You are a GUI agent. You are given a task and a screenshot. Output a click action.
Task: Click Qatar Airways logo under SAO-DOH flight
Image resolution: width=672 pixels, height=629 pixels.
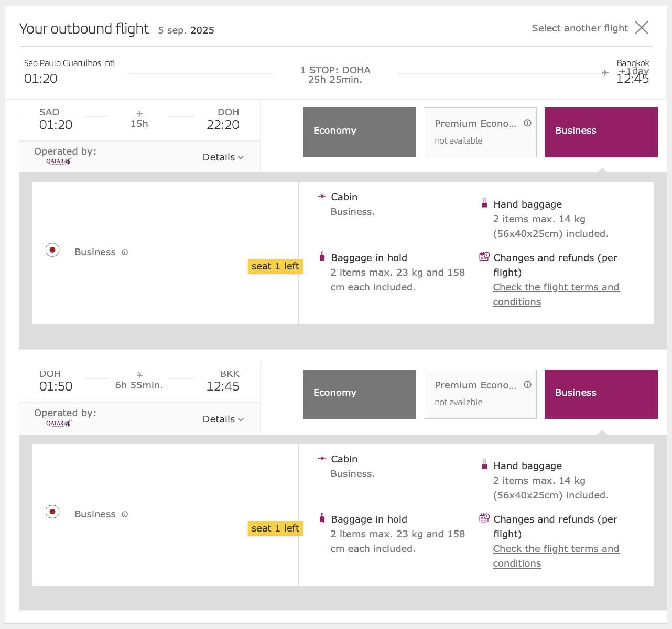[59, 162]
